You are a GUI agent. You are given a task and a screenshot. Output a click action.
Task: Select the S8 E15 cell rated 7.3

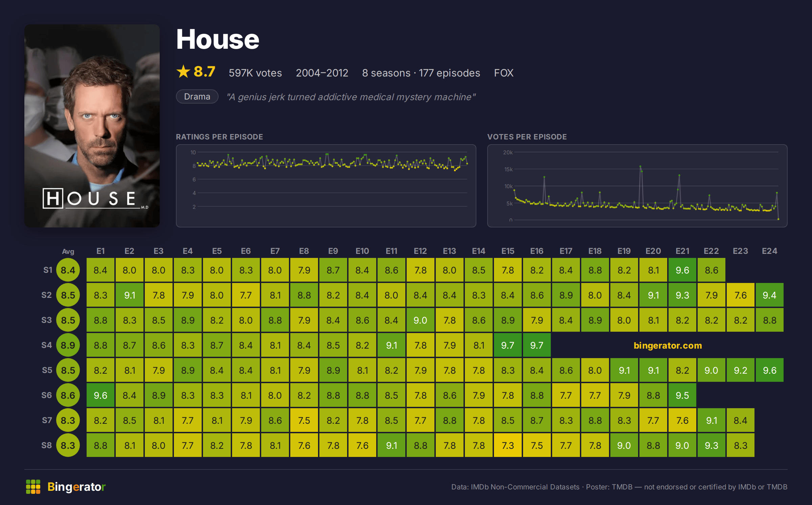tap(507, 445)
